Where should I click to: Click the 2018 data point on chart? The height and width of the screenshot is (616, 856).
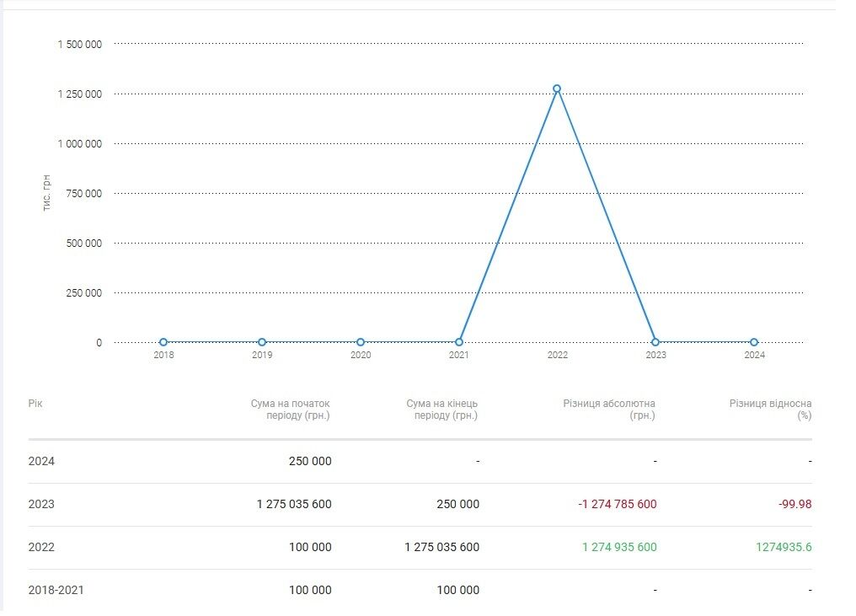[x=163, y=342]
